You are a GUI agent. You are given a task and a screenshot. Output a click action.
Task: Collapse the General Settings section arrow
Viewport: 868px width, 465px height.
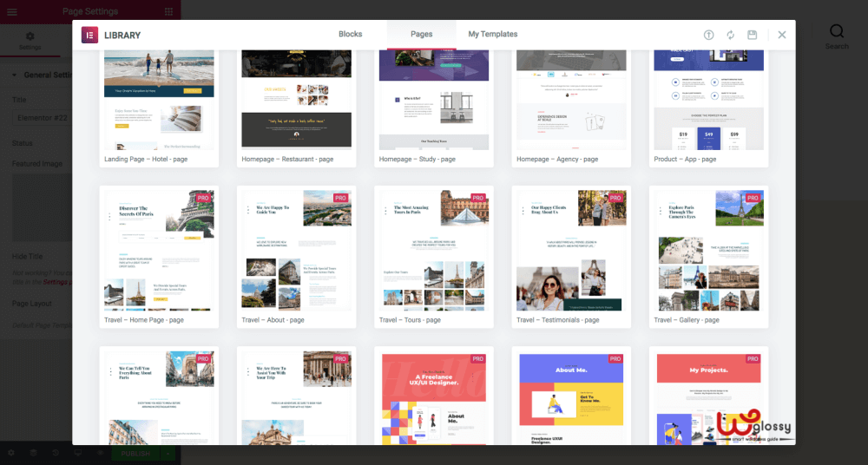pyautogui.click(x=15, y=75)
